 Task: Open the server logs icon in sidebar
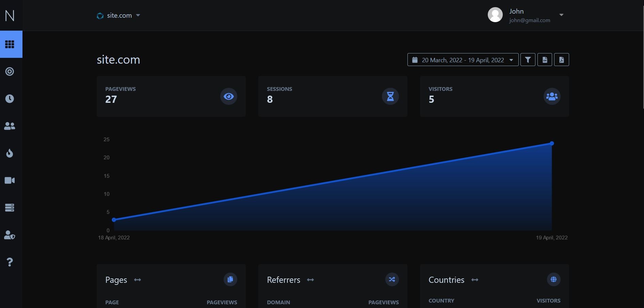(x=10, y=208)
